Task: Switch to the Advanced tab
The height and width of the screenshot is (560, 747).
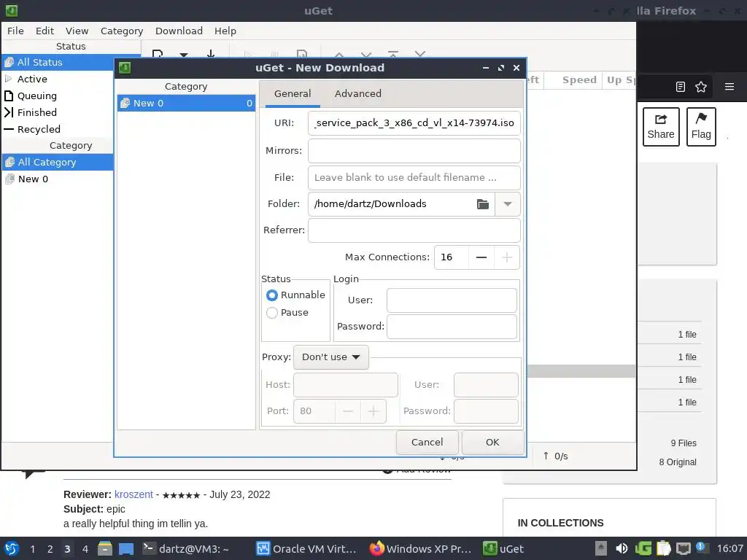Action: (x=357, y=94)
